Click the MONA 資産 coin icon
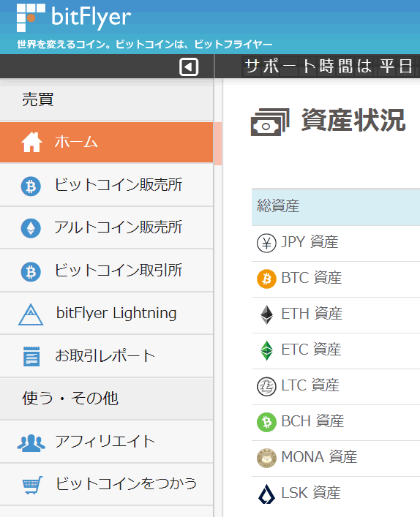 [266, 458]
